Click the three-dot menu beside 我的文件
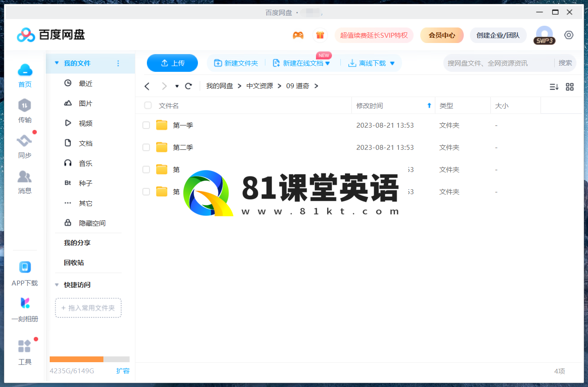 click(x=118, y=63)
